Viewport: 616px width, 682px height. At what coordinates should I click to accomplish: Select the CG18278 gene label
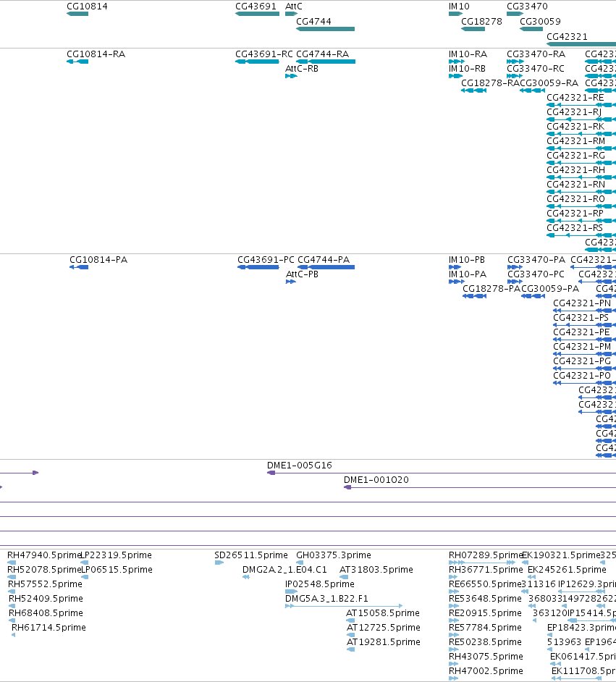pyautogui.click(x=481, y=22)
